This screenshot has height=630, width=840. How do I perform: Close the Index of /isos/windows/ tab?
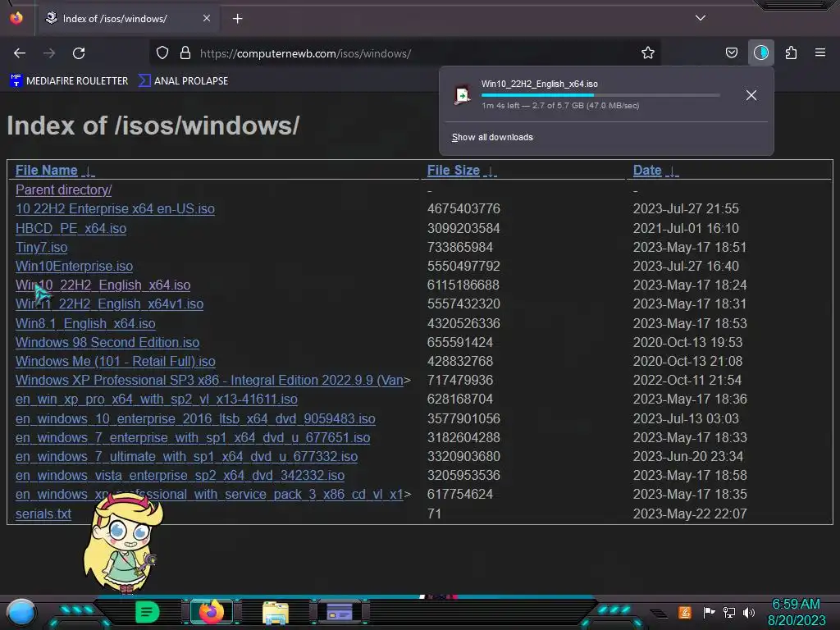(206, 18)
